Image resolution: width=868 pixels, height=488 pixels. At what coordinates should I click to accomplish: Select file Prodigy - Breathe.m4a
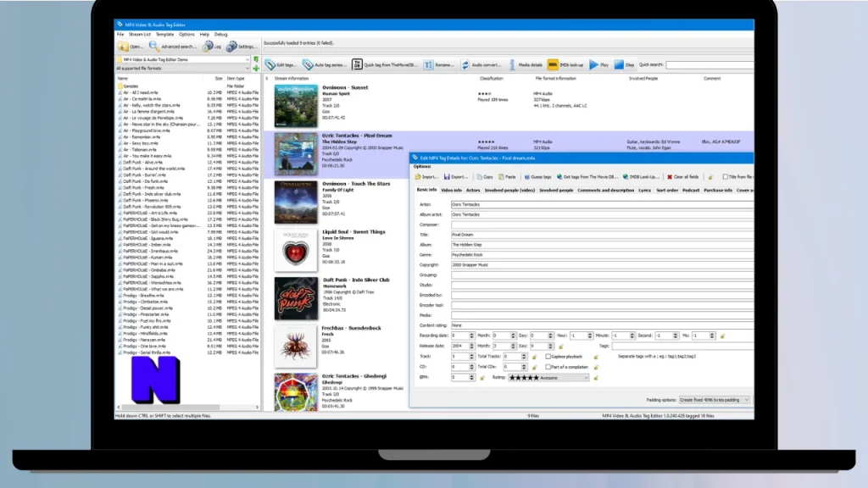coord(143,296)
